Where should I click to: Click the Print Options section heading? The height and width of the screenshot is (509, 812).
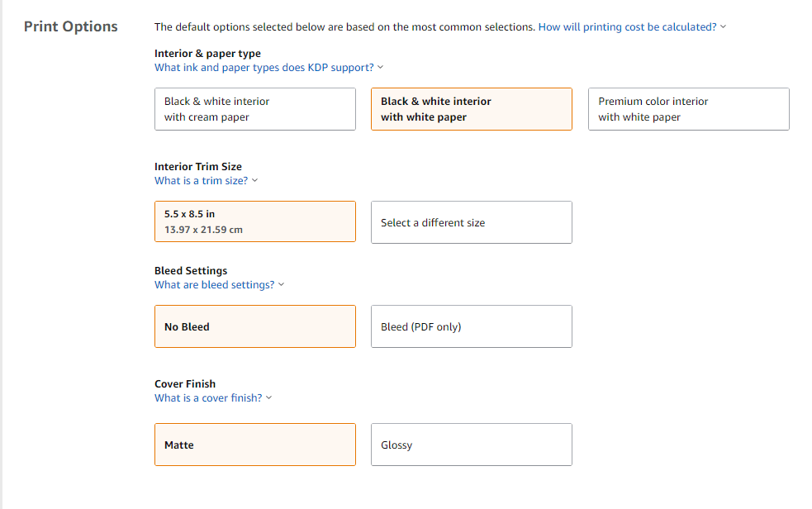pos(71,26)
